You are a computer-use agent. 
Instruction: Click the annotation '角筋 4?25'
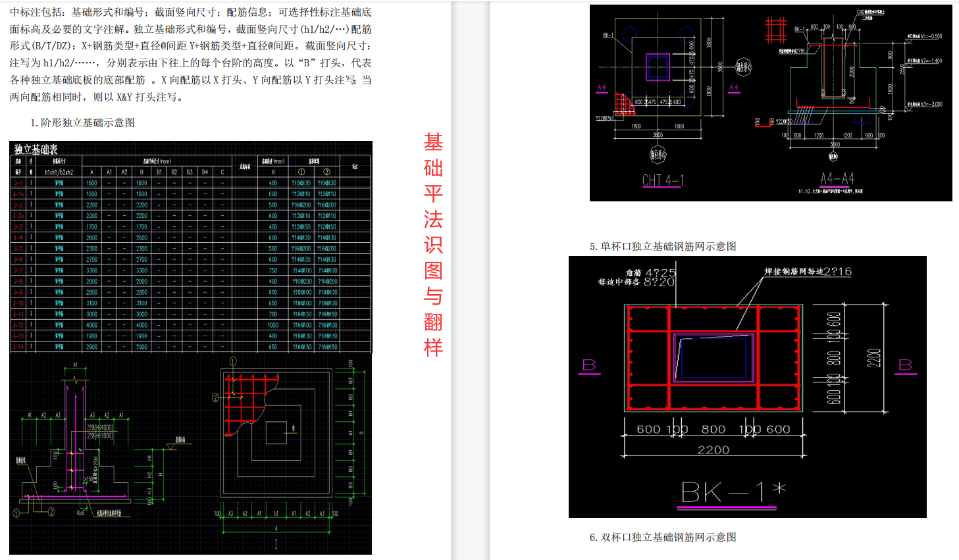point(650,272)
